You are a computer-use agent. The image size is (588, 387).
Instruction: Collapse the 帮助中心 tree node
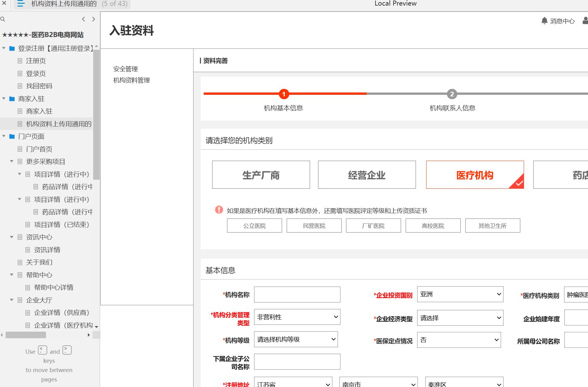pyautogui.click(x=11, y=275)
